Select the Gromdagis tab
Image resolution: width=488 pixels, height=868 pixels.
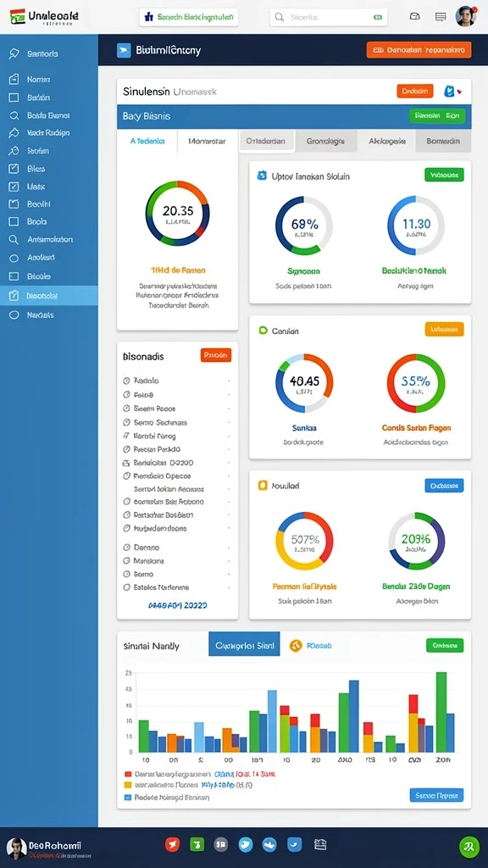click(325, 142)
